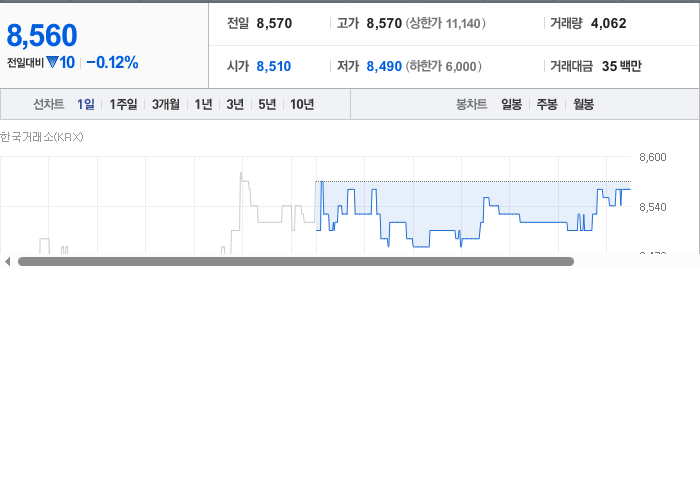Click the 한국거래소(KRX) label
The width and height of the screenshot is (700, 490).
point(42,137)
